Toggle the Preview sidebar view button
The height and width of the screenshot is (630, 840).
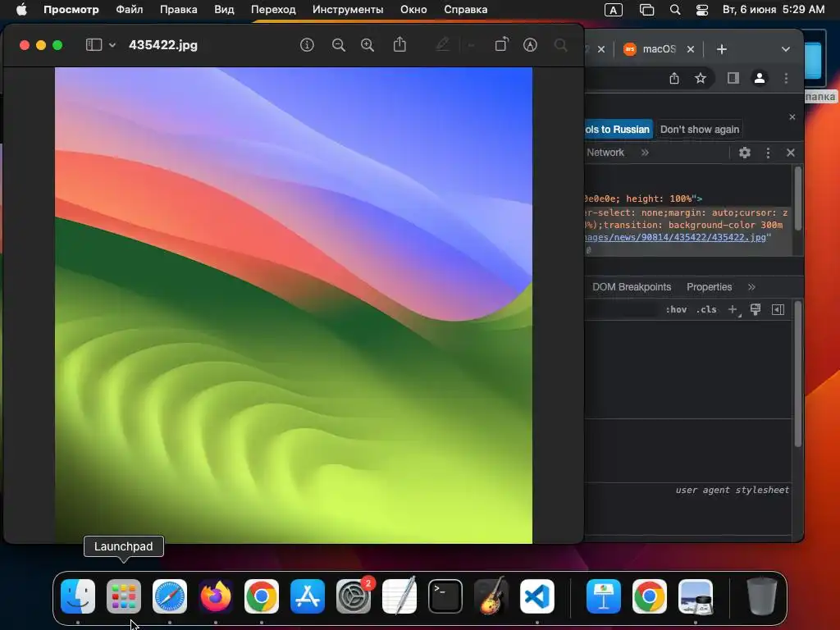94,45
